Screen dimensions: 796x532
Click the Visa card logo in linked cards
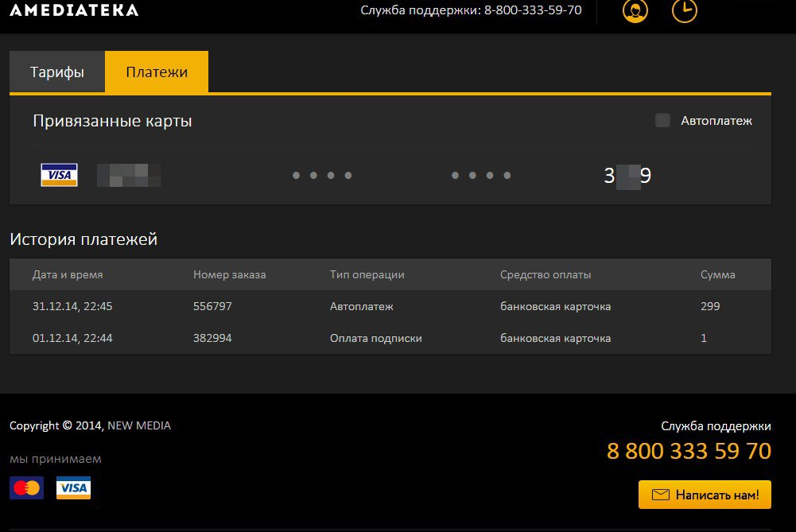click(59, 175)
